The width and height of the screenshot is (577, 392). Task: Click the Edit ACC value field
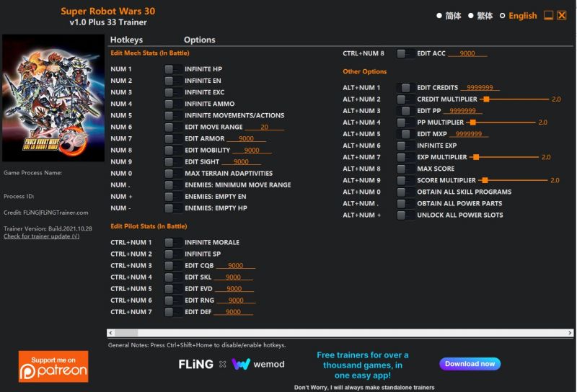click(467, 54)
